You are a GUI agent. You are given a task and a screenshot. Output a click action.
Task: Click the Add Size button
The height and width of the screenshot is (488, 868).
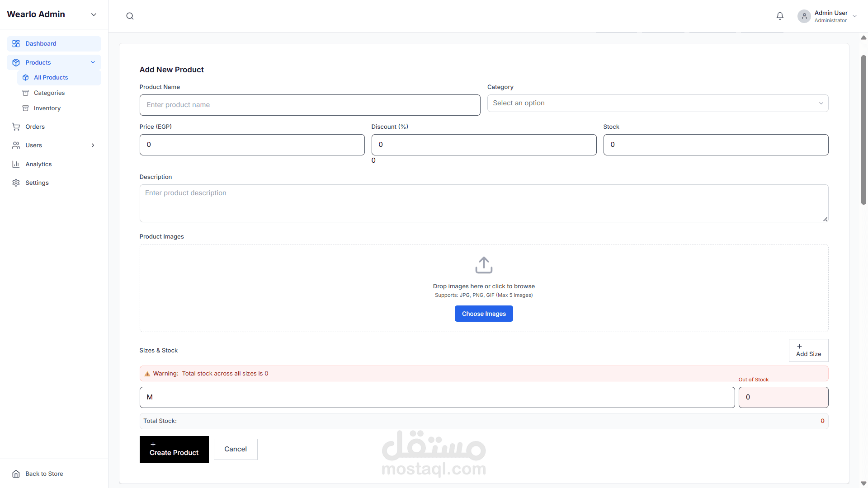tap(808, 351)
